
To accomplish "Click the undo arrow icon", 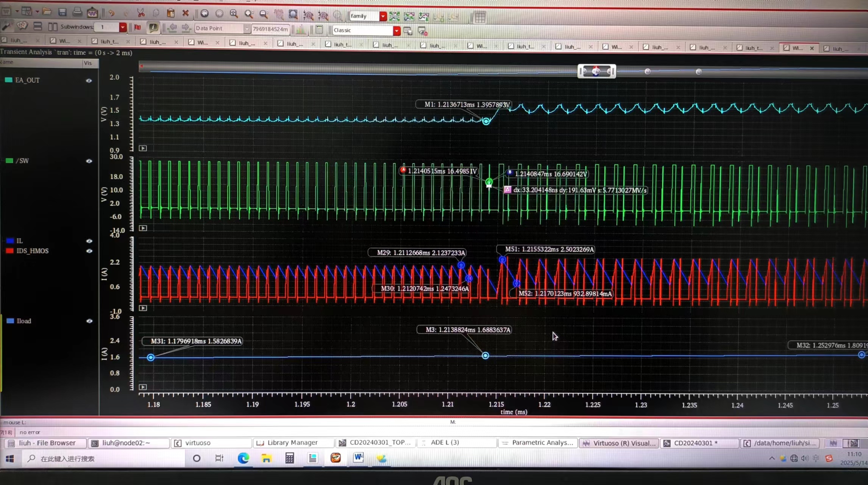I will 111,13.
